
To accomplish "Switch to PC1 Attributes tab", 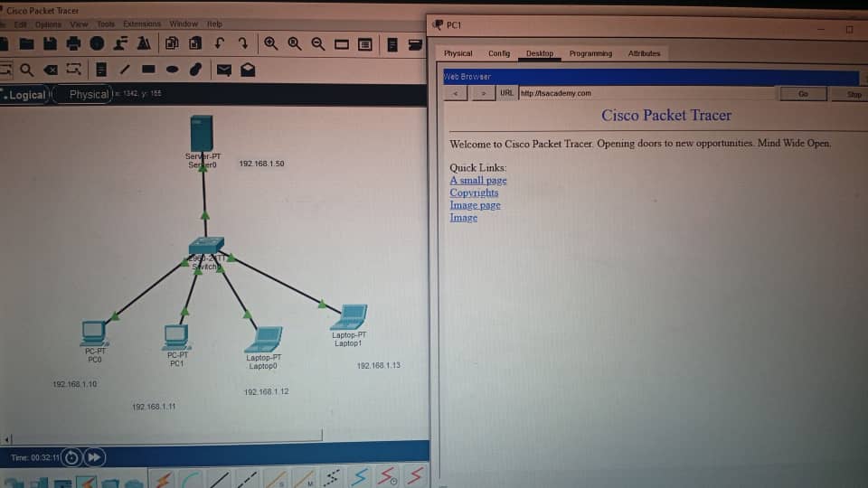I will (x=644, y=53).
